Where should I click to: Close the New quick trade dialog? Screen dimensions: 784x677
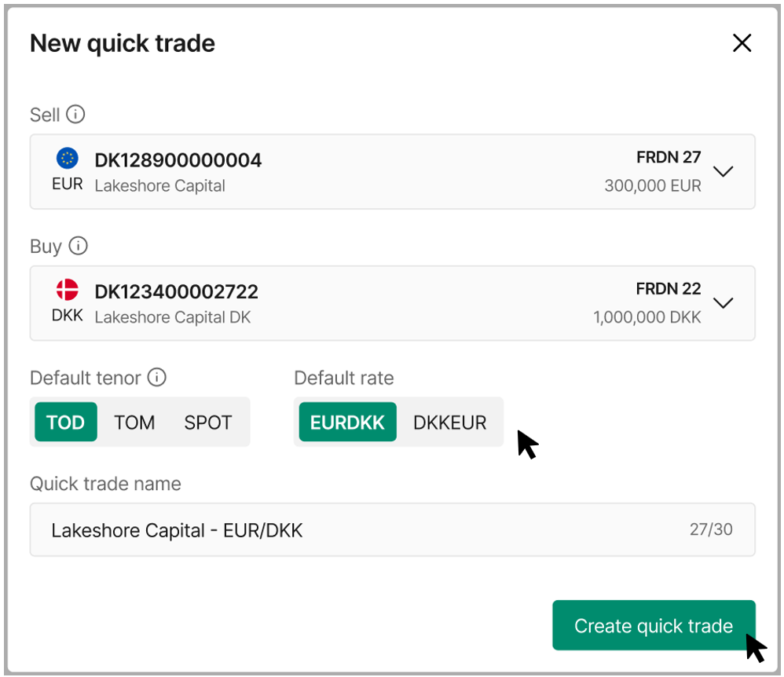tap(742, 43)
